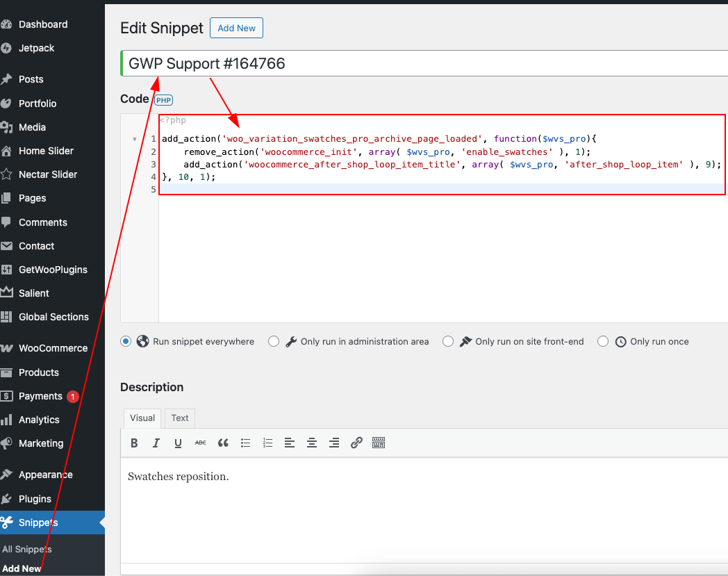Open the Payments menu link
The height and width of the screenshot is (576, 728).
coord(40,396)
